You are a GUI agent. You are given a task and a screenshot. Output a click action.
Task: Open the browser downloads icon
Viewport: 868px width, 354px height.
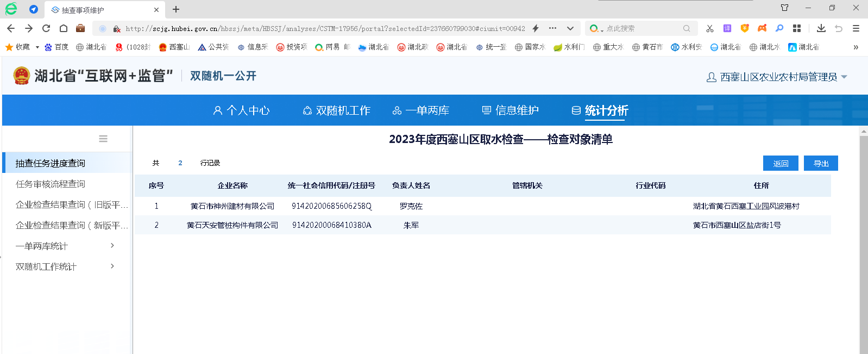(x=821, y=28)
